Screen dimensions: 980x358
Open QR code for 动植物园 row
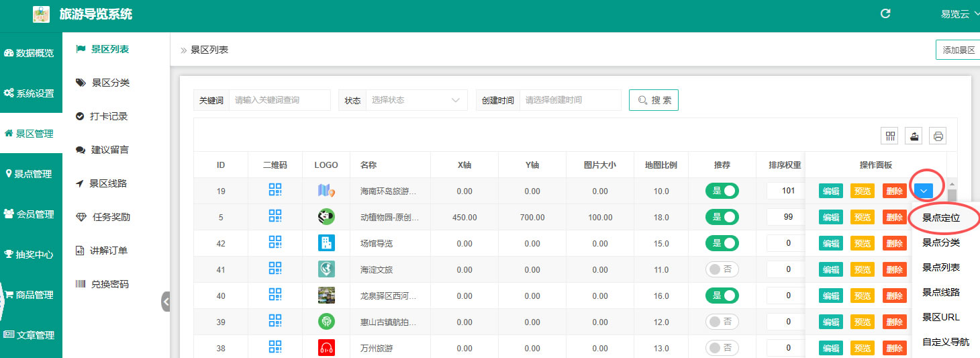tap(275, 216)
